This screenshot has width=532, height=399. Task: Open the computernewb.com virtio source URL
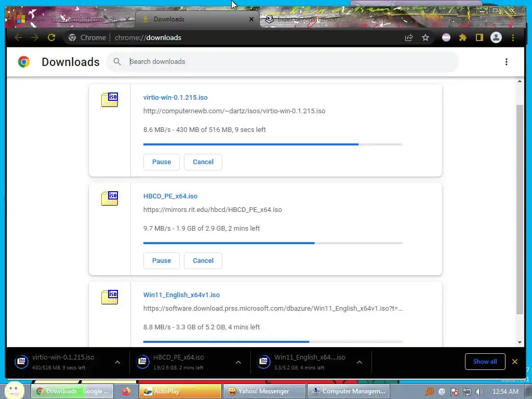pos(234,111)
